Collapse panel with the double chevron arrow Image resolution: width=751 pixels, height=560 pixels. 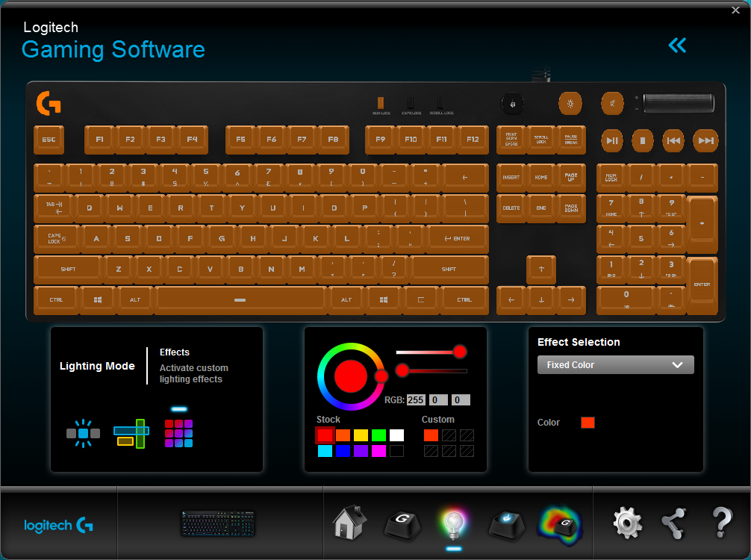[x=677, y=46]
